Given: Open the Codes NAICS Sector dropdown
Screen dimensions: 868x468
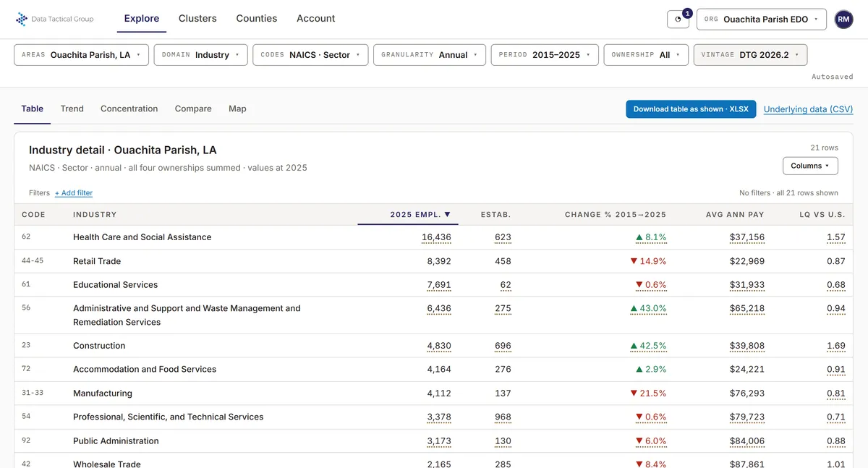Looking at the screenshot, I should (310, 55).
